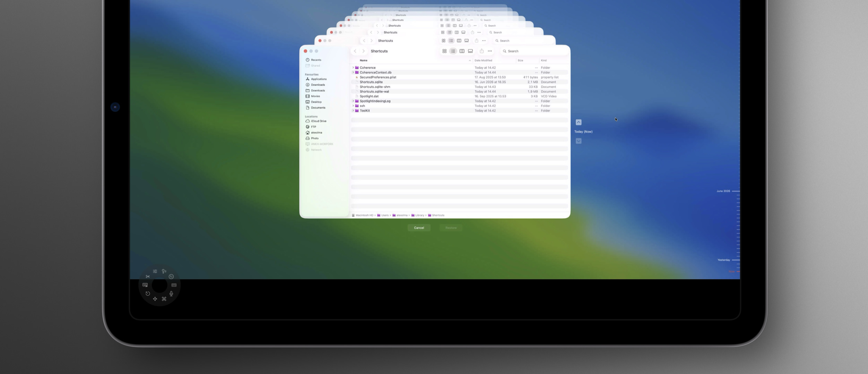Activate the microphone icon in radial menu
Image resolution: width=868 pixels, height=374 pixels.
(x=171, y=294)
